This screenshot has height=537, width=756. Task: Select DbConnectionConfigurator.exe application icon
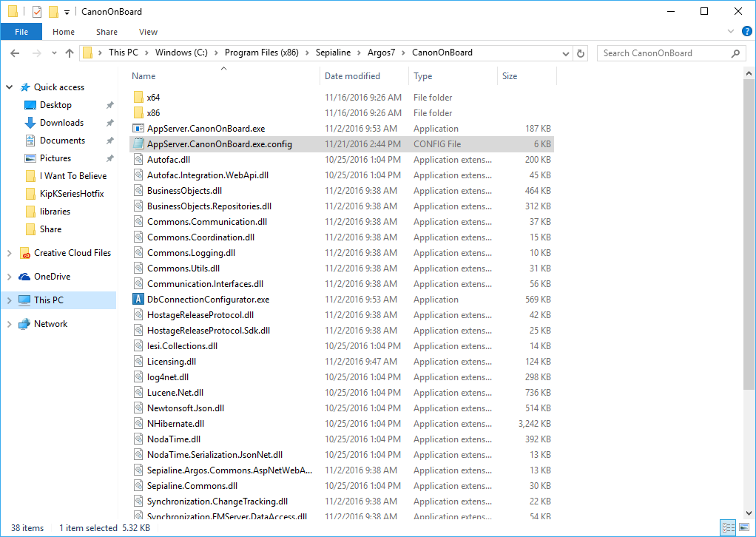(x=138, y=300)
